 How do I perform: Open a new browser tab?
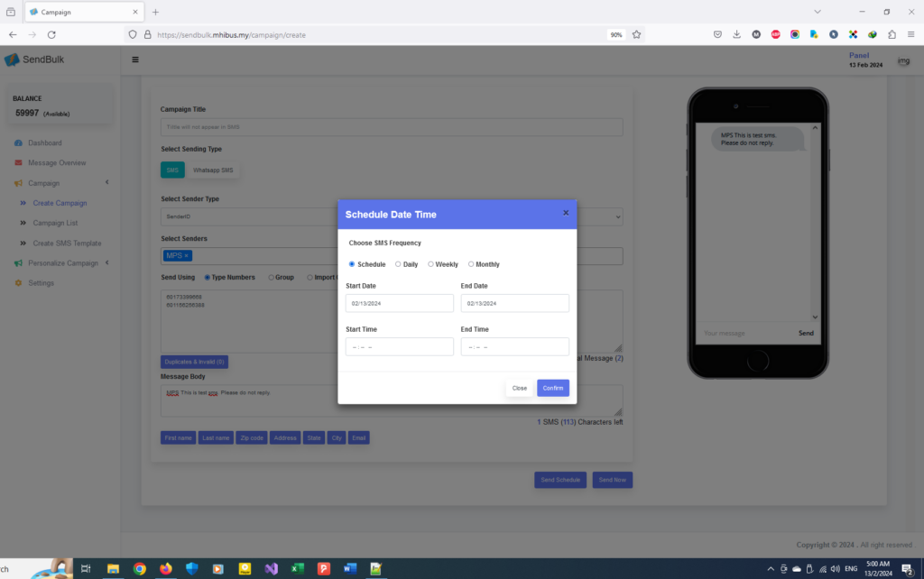pos(155,12)
